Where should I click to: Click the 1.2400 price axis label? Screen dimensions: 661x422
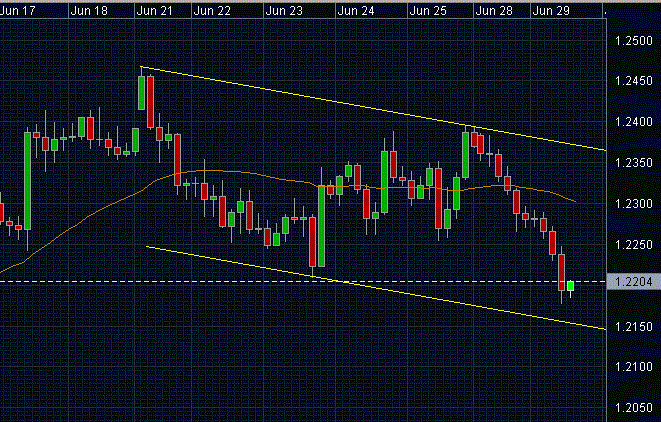coord(634,122)
